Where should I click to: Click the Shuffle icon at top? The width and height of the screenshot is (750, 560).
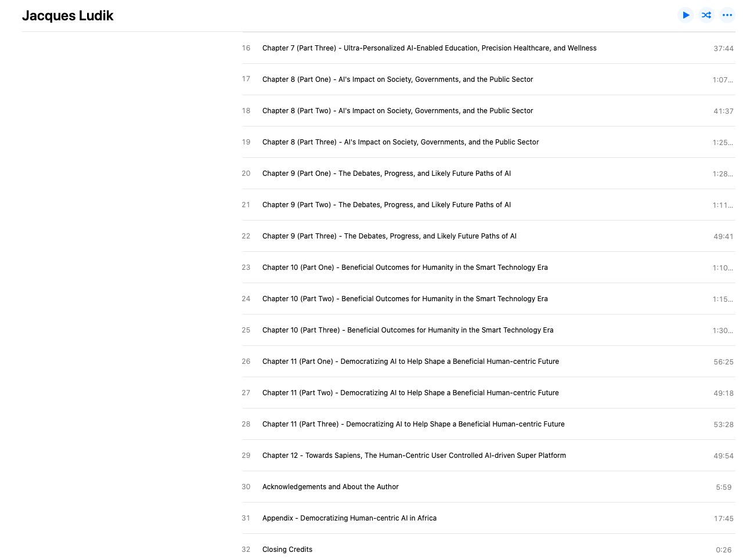[x=706, y=15]
